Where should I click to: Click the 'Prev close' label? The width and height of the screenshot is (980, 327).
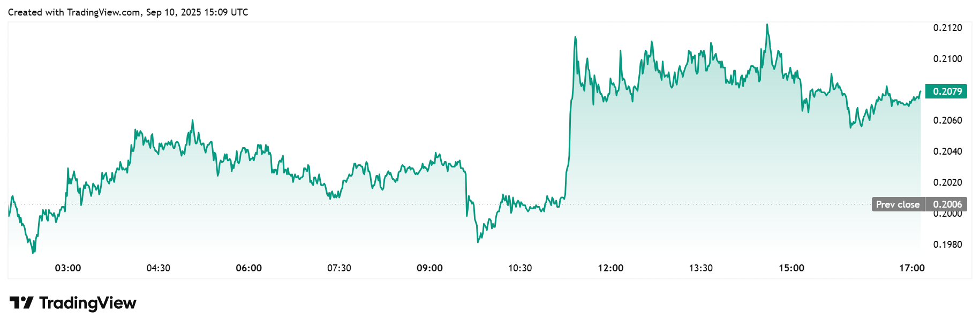tap(898, 204)
